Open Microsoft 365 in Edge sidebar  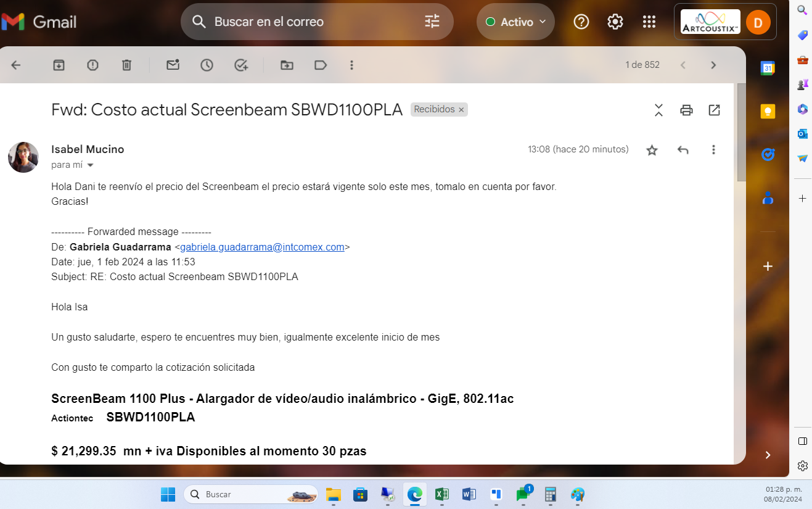802,109
